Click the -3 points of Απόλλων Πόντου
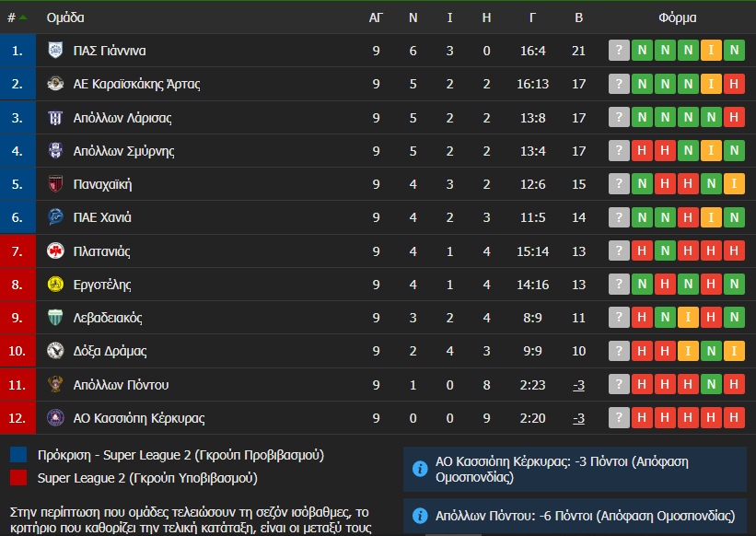This screenshot has width=756, height=536. 578,385
